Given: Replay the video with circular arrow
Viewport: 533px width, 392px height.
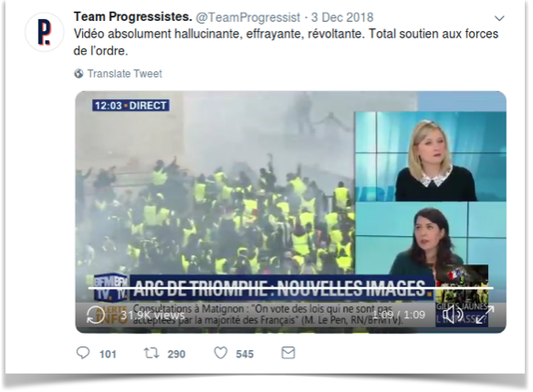Looking at the screenshot, I should tap(96, 315).
